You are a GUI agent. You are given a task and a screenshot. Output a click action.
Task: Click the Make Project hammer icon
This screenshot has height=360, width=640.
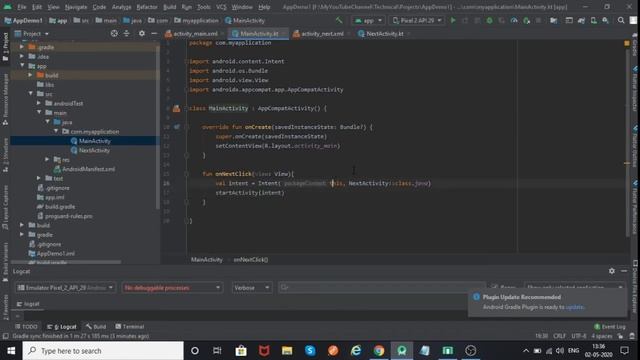[x=339, y=20]
